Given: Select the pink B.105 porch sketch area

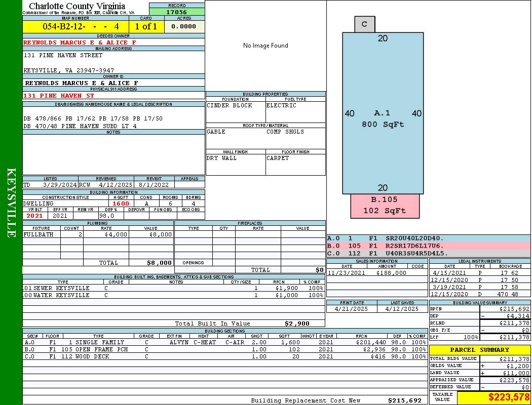Looking at the screenshot, I should coord(384,206).
